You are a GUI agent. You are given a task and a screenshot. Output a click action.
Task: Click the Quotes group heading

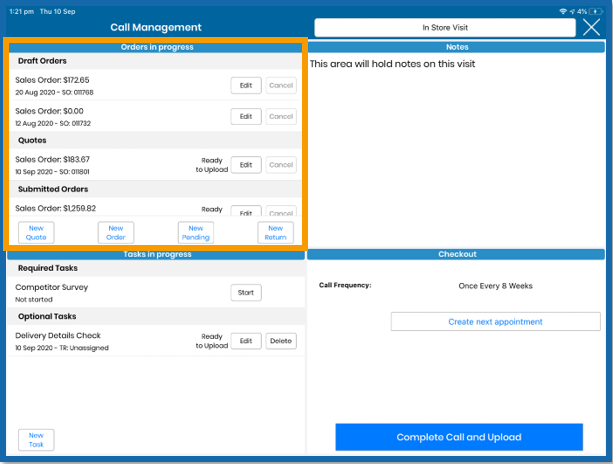coord(32,140)
